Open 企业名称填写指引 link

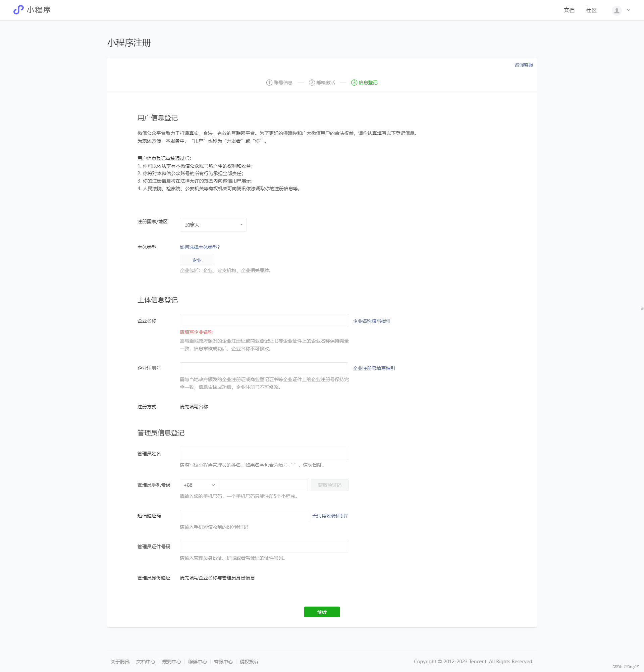click(x=372, y=321)
